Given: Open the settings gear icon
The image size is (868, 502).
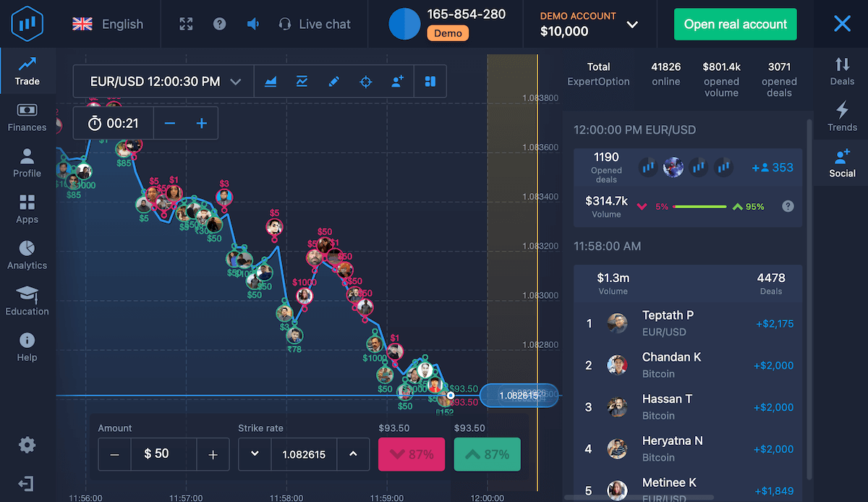Looking at the screenshot, I should (x=27, y=445).
